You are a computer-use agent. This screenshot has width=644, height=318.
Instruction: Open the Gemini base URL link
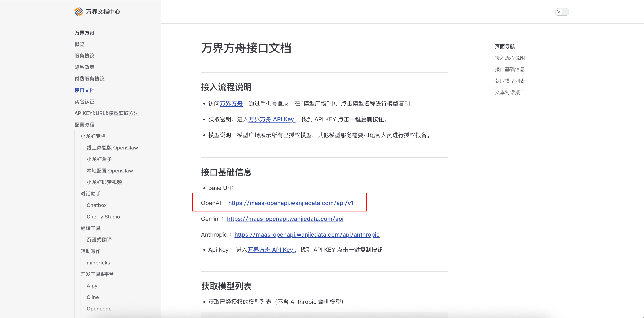[x=285, y=219]
